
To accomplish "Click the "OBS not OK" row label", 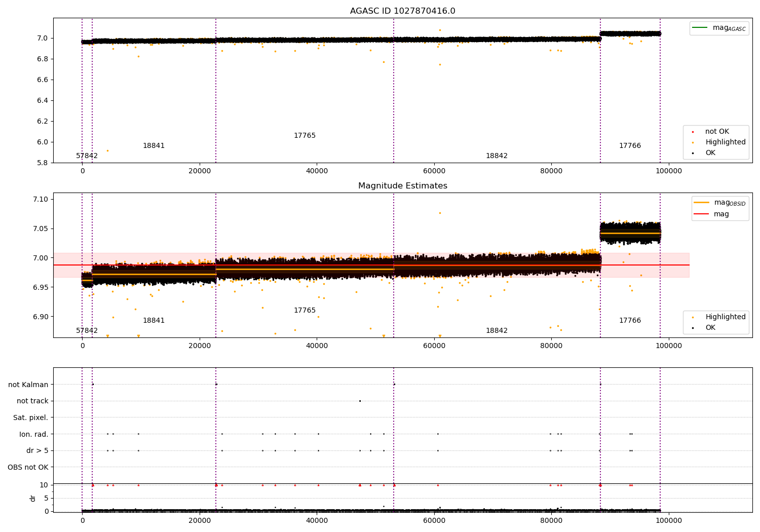I will point(28,467).
